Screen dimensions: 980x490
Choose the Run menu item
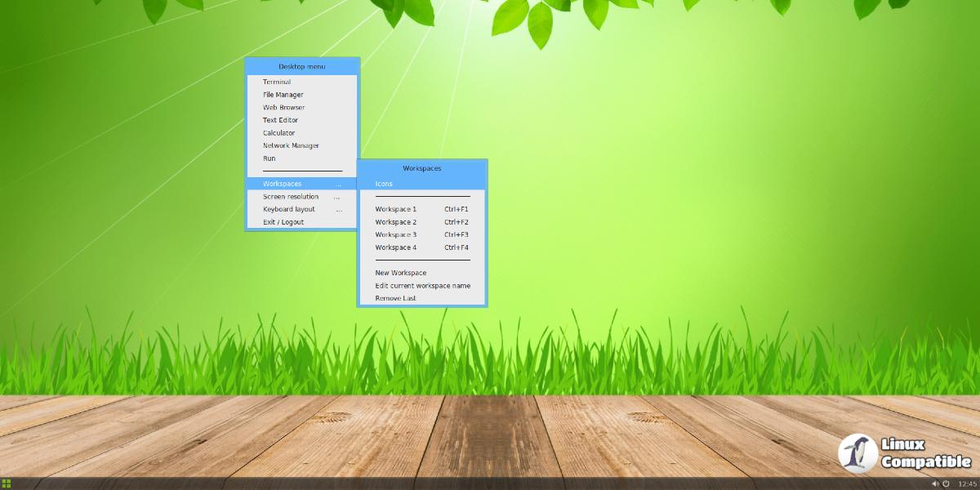point(269,158)
